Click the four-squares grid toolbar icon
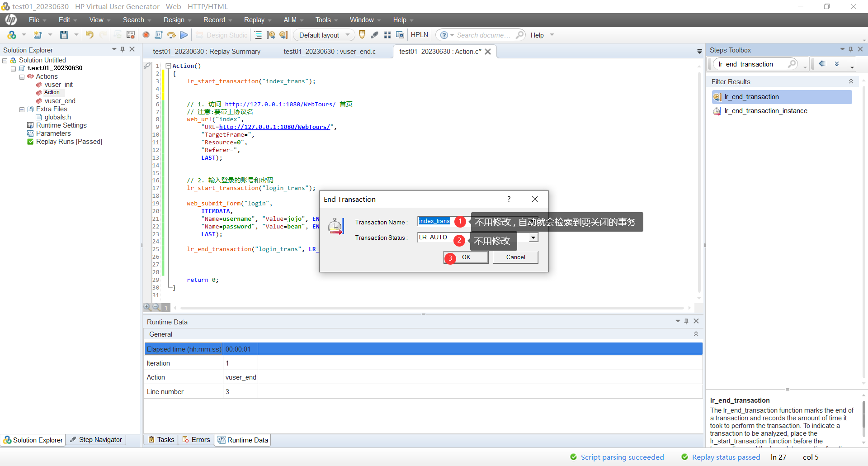868x466 pixels. point(387,35)
